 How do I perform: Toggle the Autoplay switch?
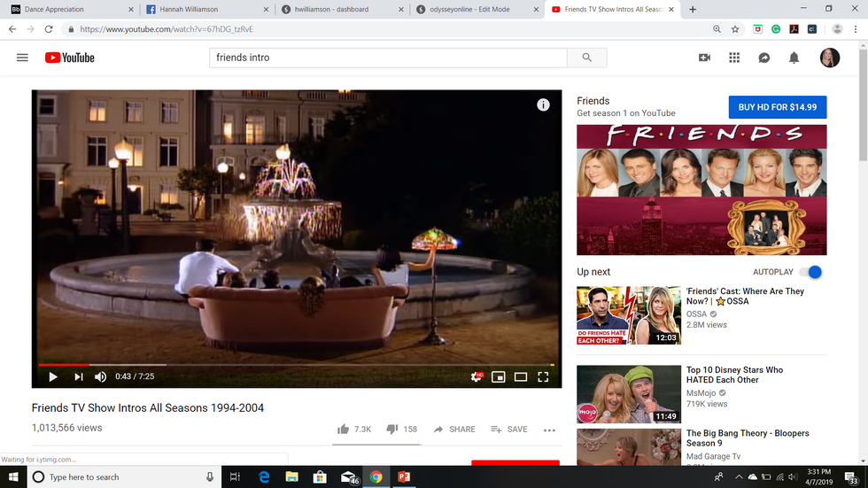click(811, 272)
